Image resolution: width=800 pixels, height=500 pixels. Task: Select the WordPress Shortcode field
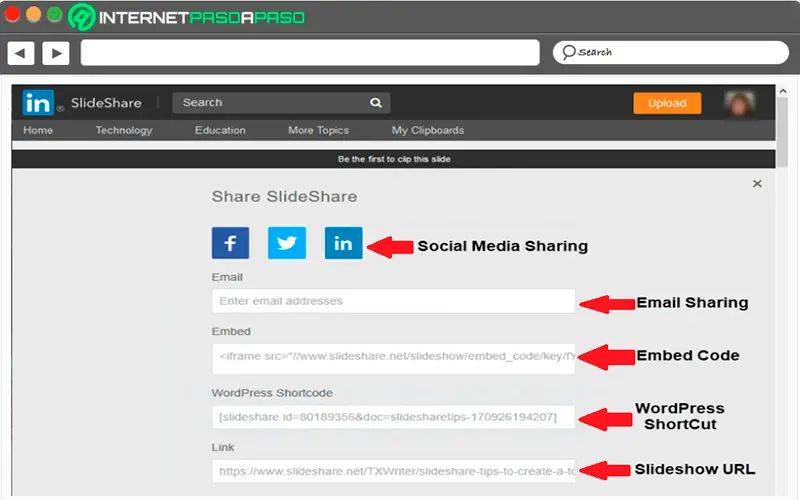[393, 417]
